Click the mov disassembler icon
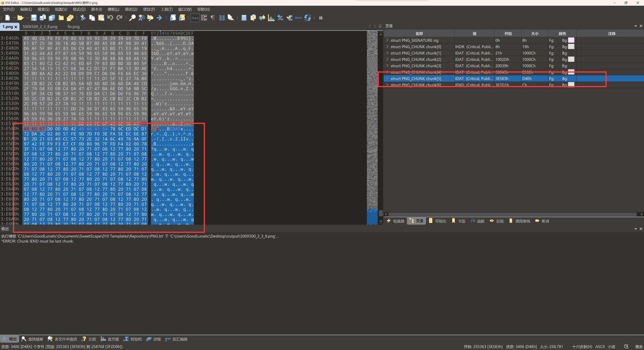Image resolution: width=644 pixels, height=350 pixels. click(x=298, y=18)
